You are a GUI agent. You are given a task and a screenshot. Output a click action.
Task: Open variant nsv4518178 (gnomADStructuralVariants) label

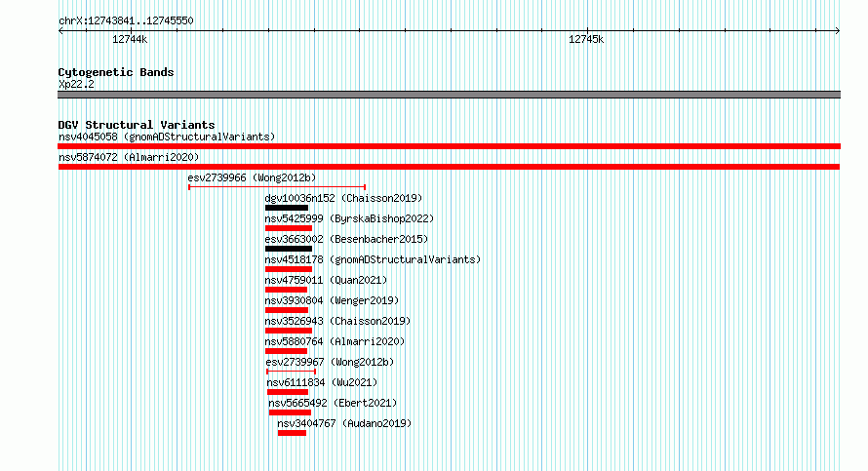pos(373,259)
